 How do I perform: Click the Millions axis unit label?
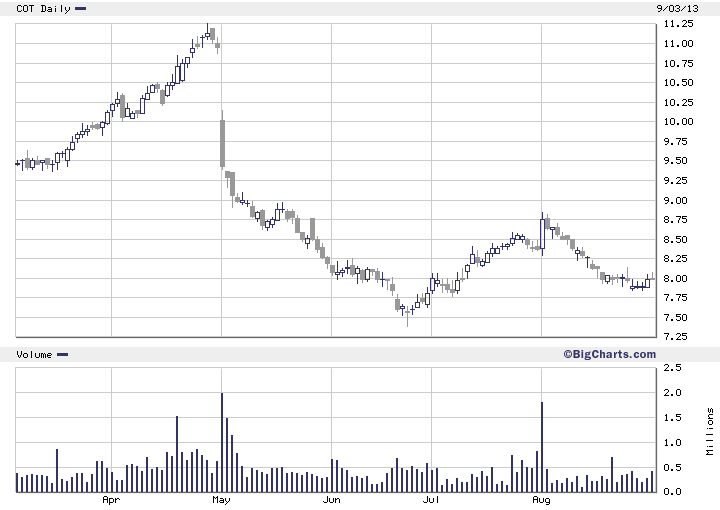point(709,431)
